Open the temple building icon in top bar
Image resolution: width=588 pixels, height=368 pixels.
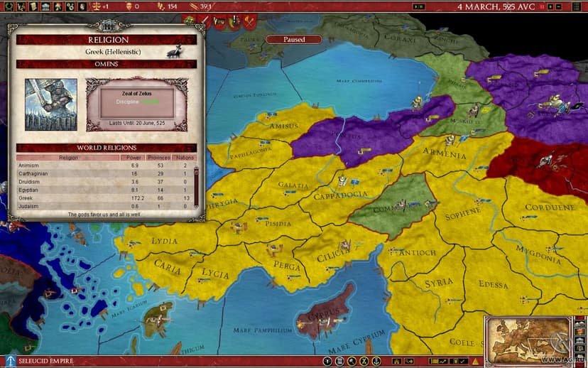(x=45, y=6)
